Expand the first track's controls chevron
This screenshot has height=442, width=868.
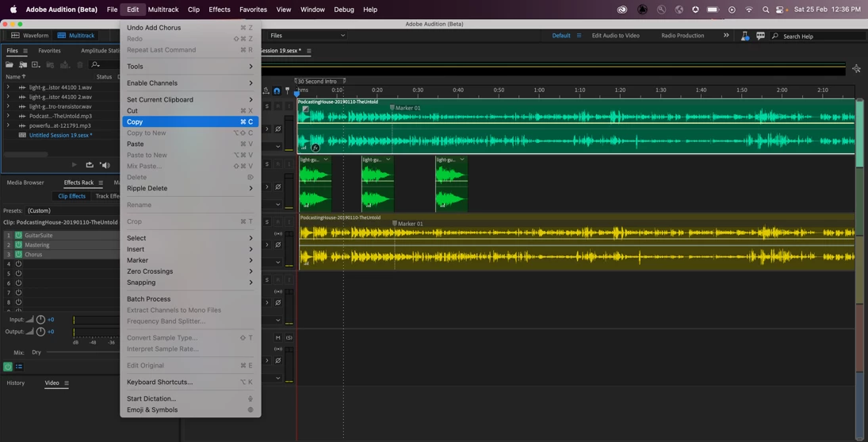(x=267, y=129)
